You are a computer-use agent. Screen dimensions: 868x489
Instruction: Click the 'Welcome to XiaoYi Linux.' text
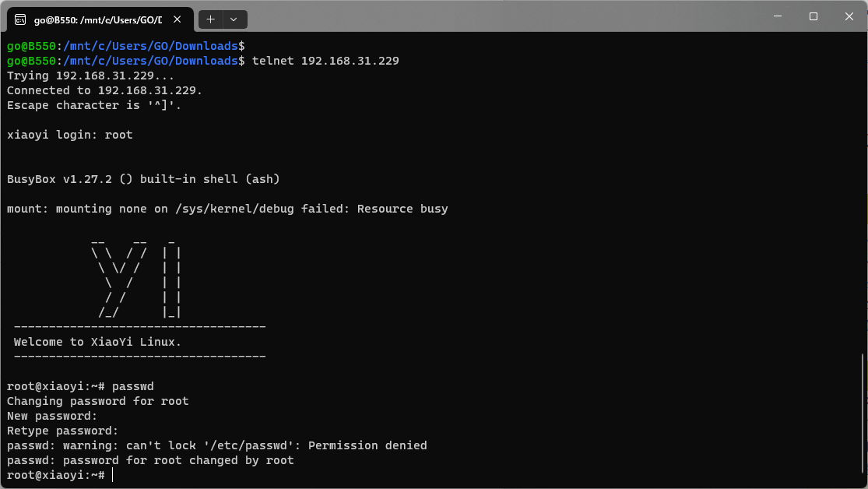(97, 343)
